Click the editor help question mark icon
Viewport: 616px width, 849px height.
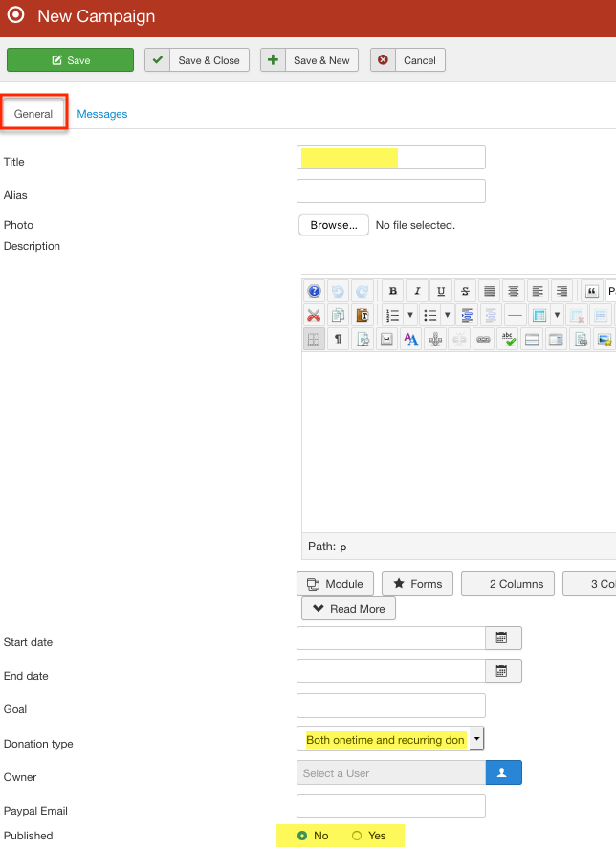pos(314,291)
